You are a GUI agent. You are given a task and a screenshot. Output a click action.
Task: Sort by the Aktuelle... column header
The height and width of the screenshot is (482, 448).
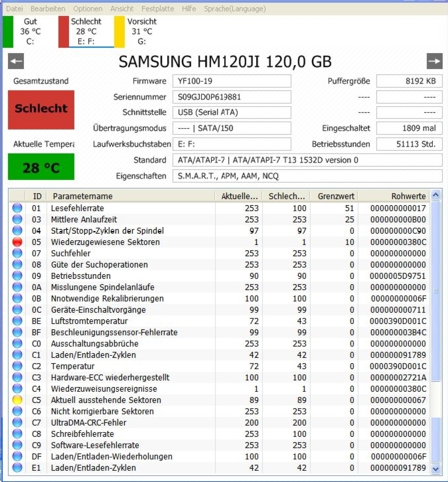[239, 196]
